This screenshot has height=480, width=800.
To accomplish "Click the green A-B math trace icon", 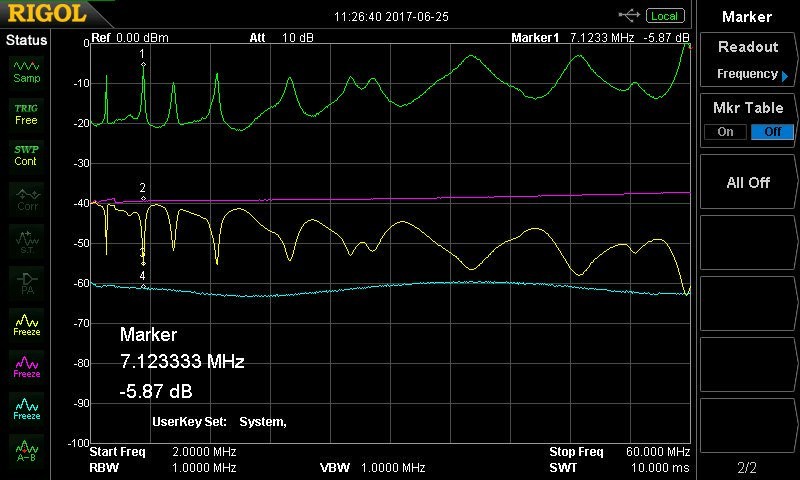I will click(27, 449).
